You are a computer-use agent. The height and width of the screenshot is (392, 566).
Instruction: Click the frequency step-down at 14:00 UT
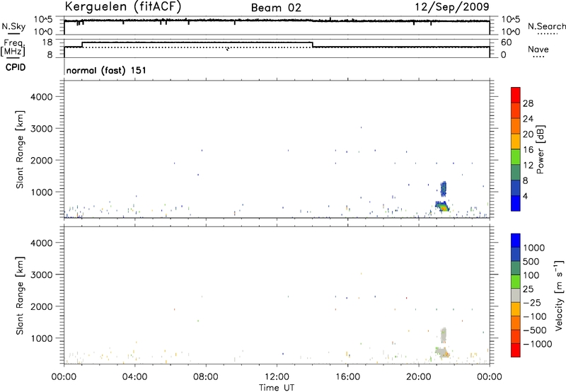313,45
